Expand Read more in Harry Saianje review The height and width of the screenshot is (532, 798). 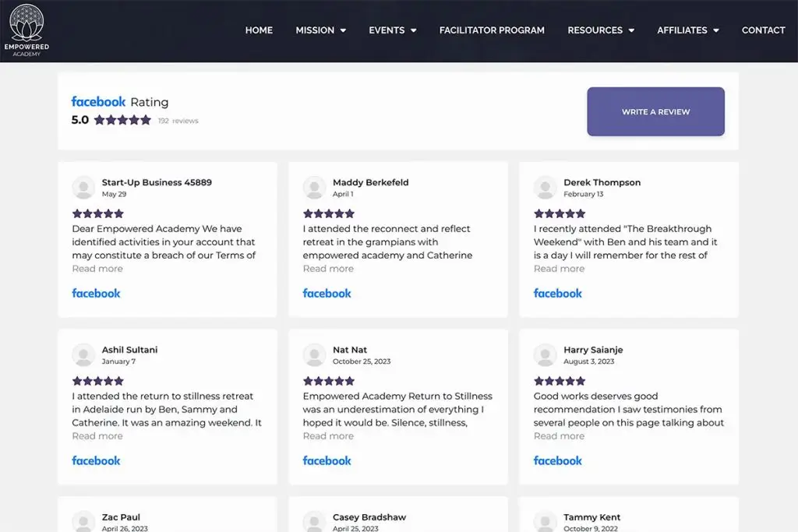point(559,436)
